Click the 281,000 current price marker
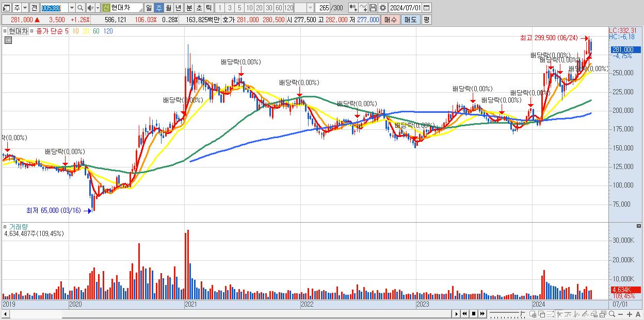The height and width of the screenshot is (320, 644). click(x=625, y=49)
